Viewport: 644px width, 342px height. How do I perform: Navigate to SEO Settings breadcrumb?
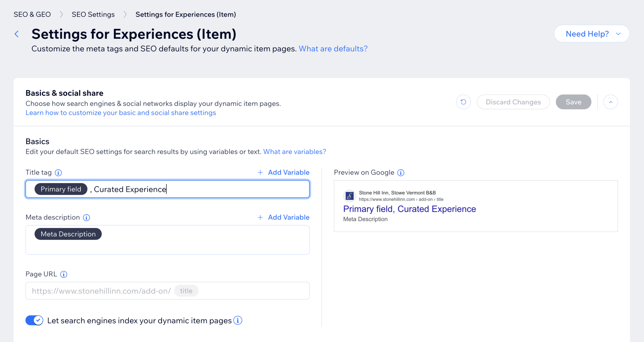93,14
